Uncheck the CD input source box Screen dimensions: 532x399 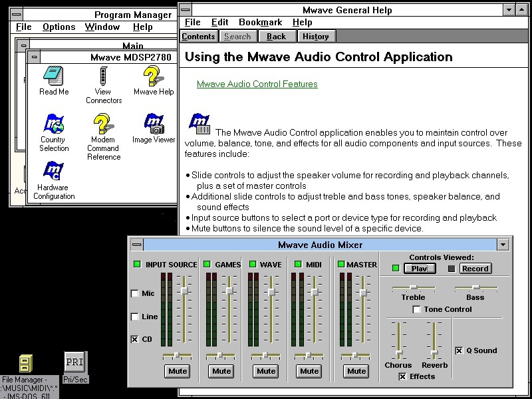click(135, 339)
